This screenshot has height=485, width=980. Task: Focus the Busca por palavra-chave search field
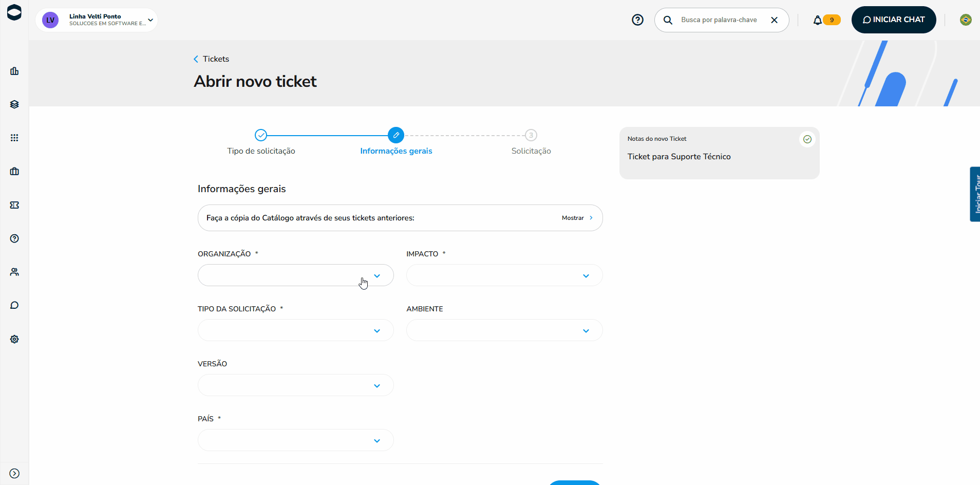719,20
